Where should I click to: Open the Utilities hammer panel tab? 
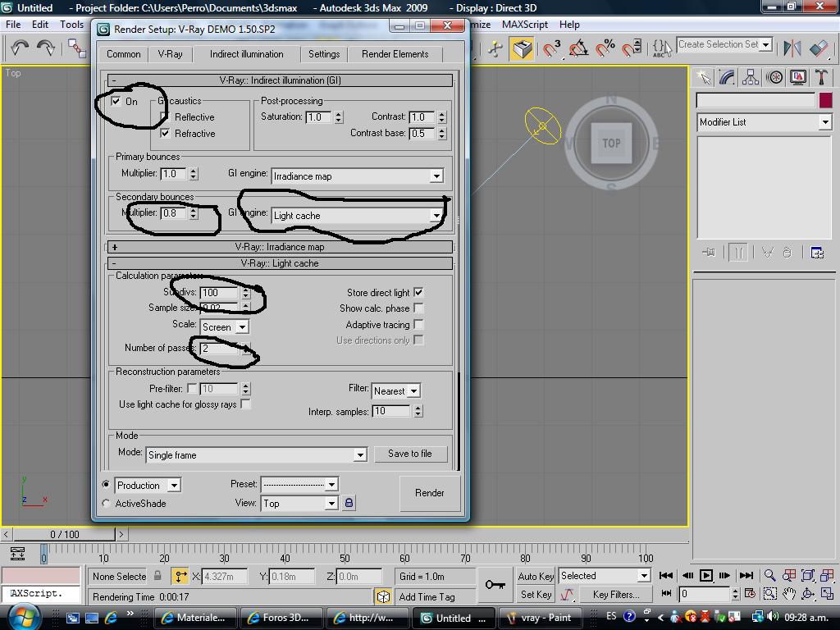(820, 78)
